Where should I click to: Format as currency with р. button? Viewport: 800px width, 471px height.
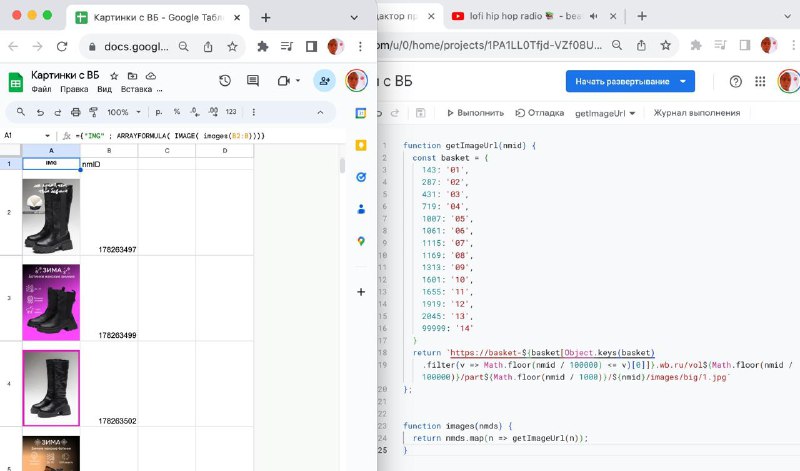coord(159,112)
